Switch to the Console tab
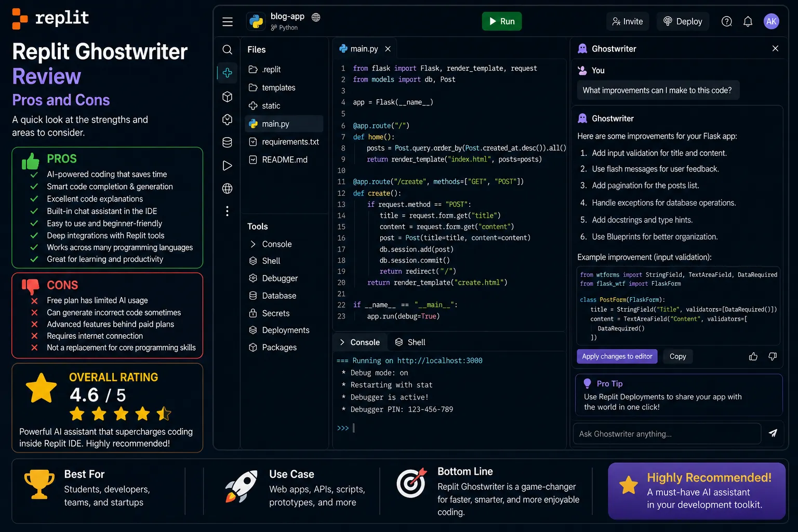 coord(360,342)
